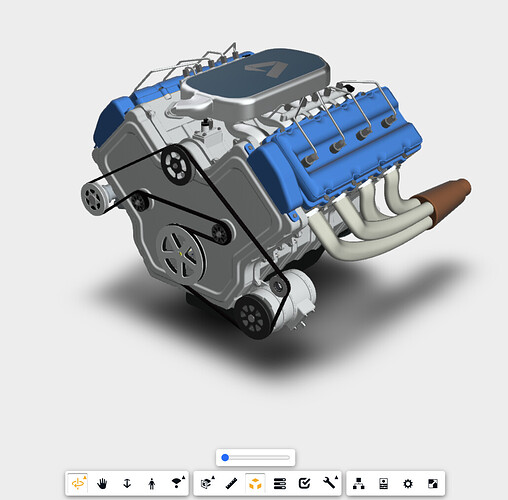Select the air intake cover with the logo

255,78
